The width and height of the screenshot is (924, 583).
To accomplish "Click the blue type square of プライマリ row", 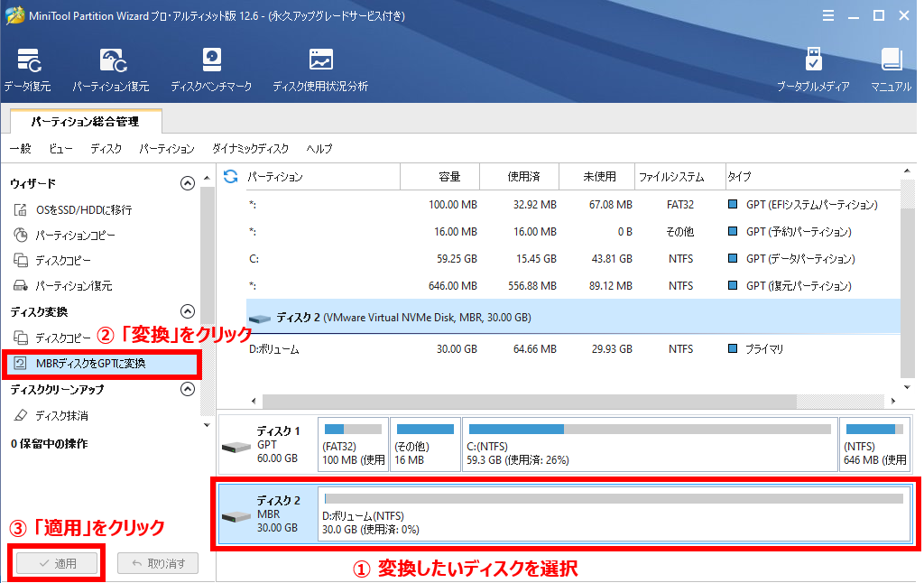I will pyautogui.click(x=733, y=349).
